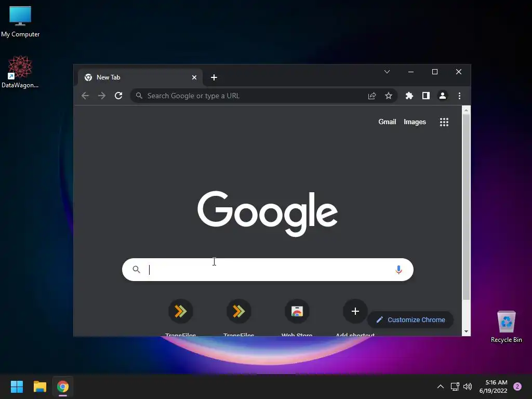Open network status tray icon

455,387
